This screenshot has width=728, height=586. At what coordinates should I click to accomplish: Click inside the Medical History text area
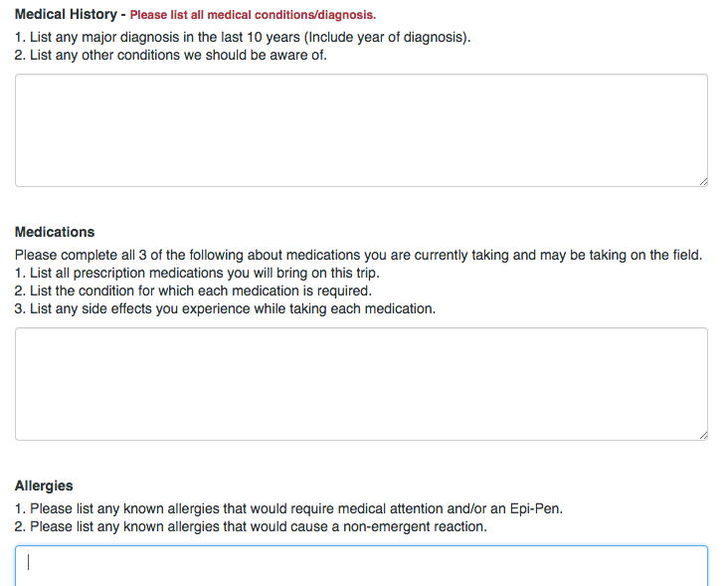coord(361,129)
